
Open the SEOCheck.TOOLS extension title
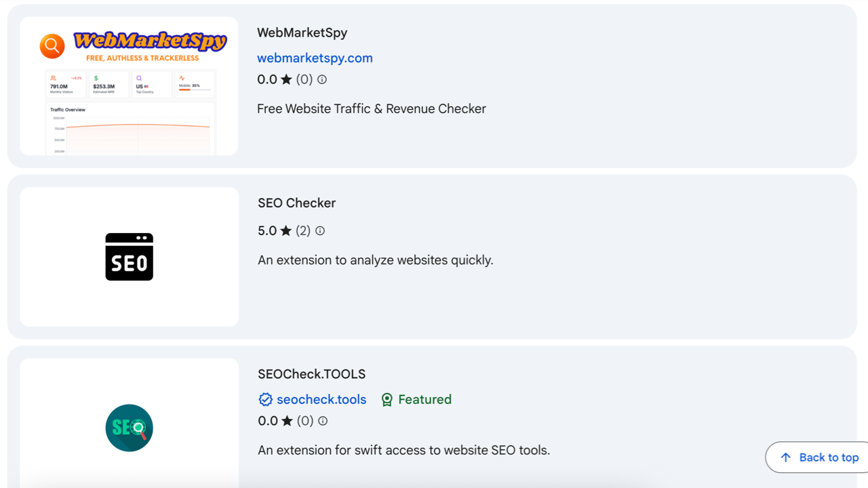coord(311,374)
